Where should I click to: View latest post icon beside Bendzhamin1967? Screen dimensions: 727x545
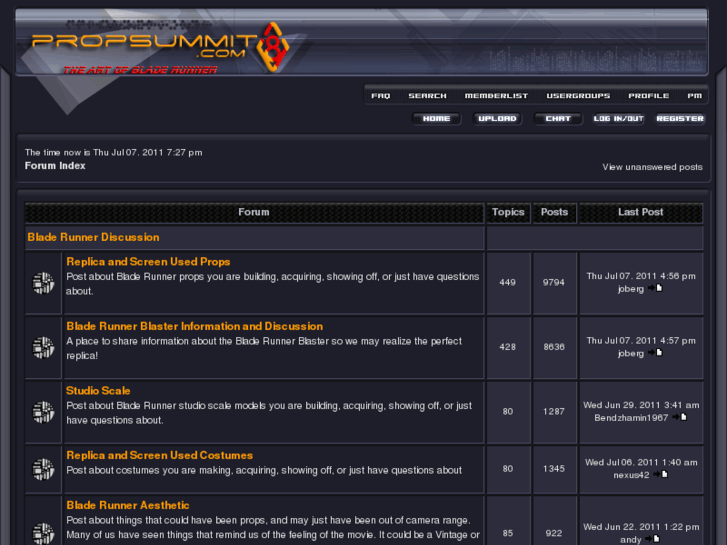(680, 417)
